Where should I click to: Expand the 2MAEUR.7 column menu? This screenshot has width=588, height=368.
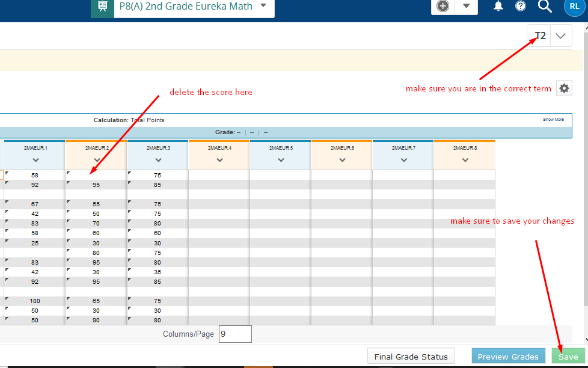[x=404, y=160]
